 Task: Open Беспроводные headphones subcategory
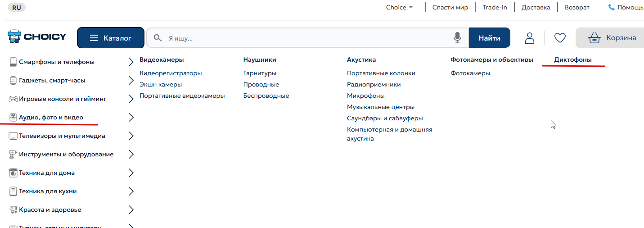266,96
